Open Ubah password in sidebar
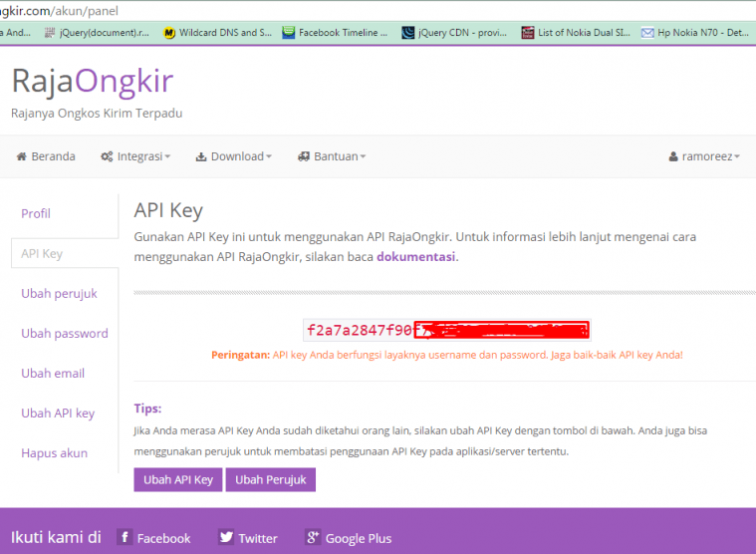The width and height of the screenshot is (756, 554). 65,334
